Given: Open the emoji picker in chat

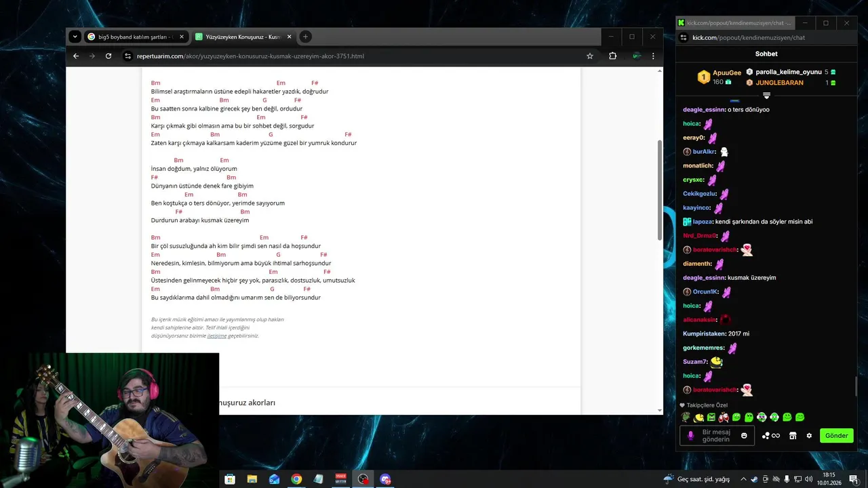Looking at the screenshot, I should click(x=744, y=436).
